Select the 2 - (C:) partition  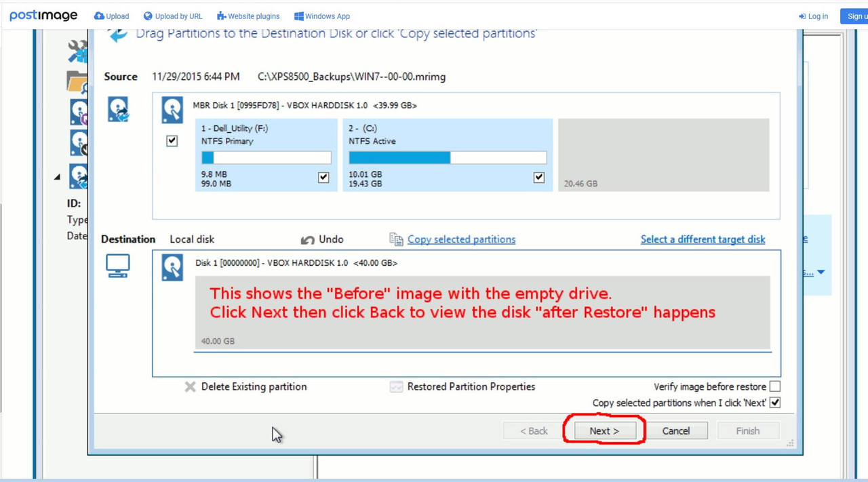448,155
